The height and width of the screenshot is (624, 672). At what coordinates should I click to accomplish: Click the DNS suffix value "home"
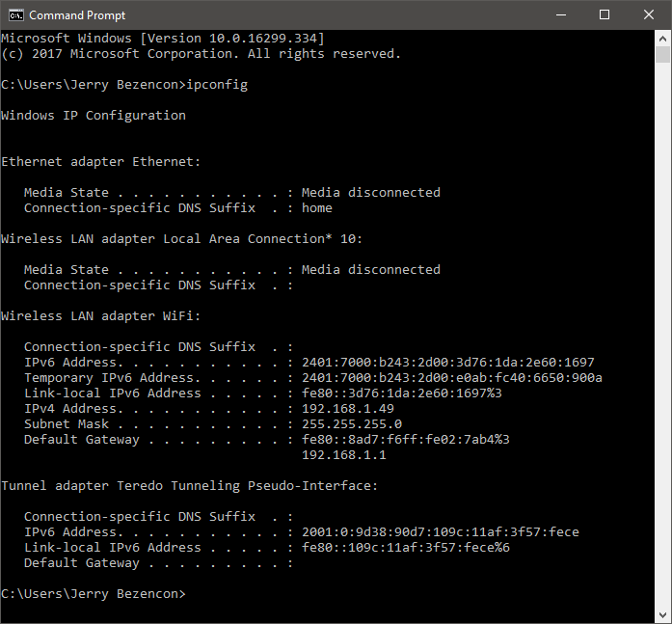pos(317,207)
